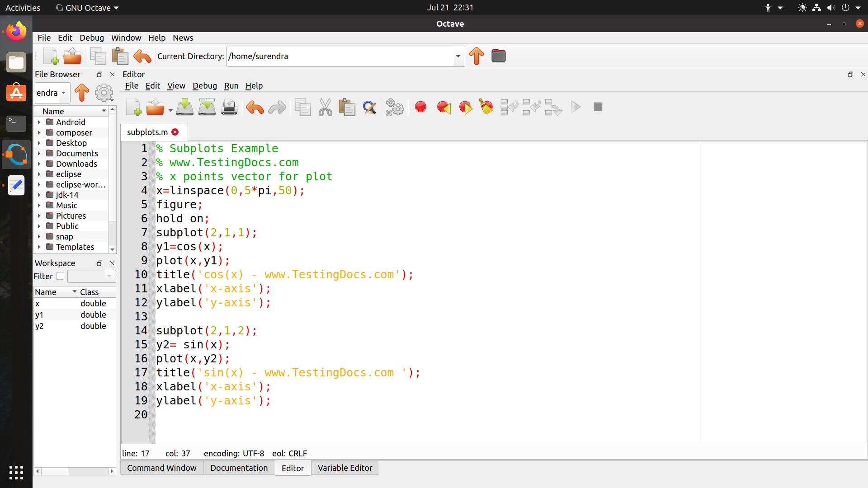Open the Current Directory dropdown
The image size is (868, 488).
[x=458, y=56]
